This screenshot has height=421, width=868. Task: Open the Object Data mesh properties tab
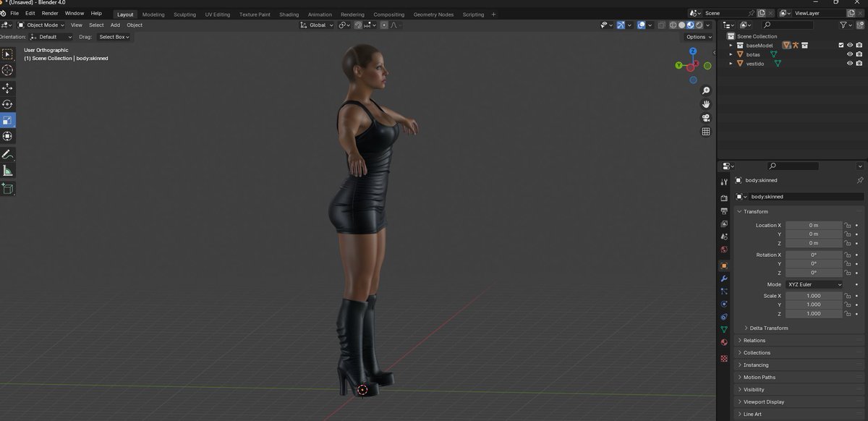724,330
